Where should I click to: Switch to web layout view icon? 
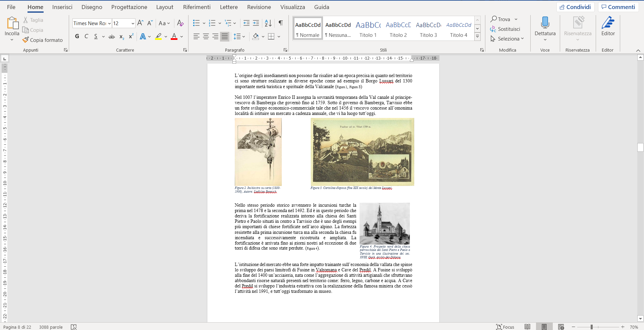pos(561,327)
